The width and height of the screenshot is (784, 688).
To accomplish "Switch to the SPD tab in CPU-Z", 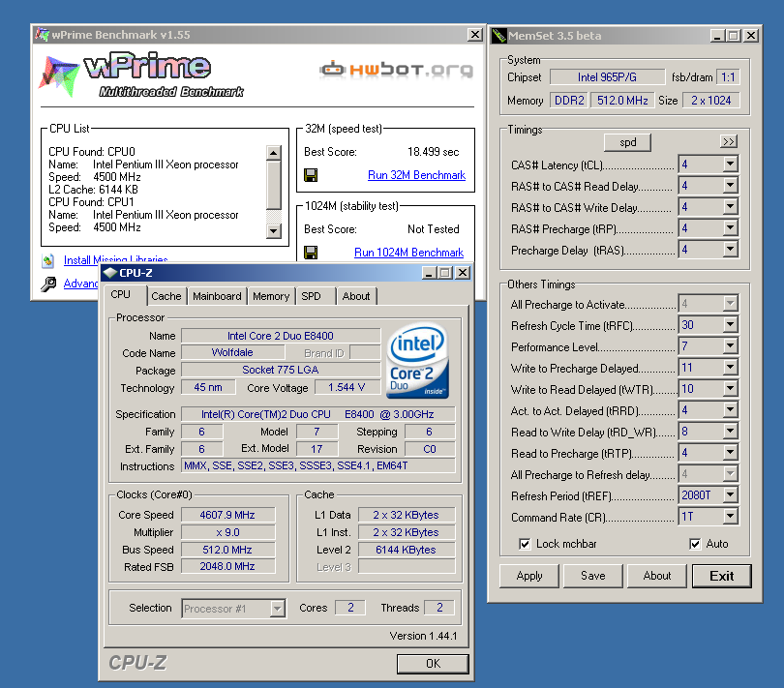I will pos(311,296).
